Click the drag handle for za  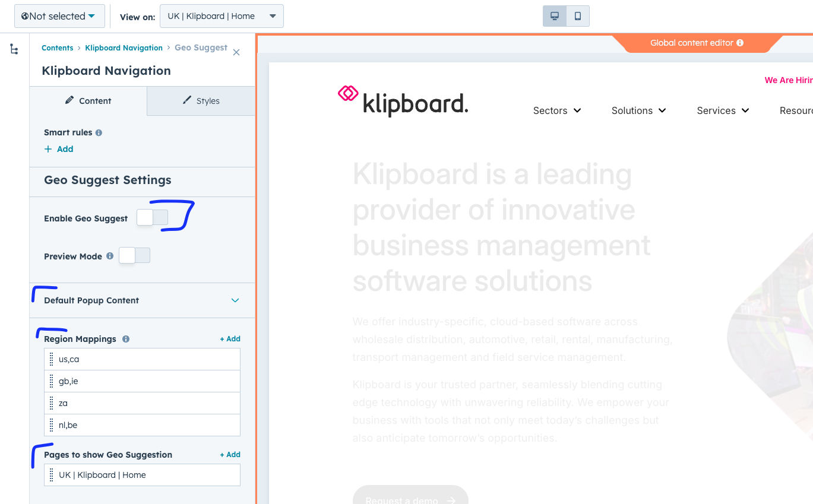pyautogui.click(x=52, y=403)
